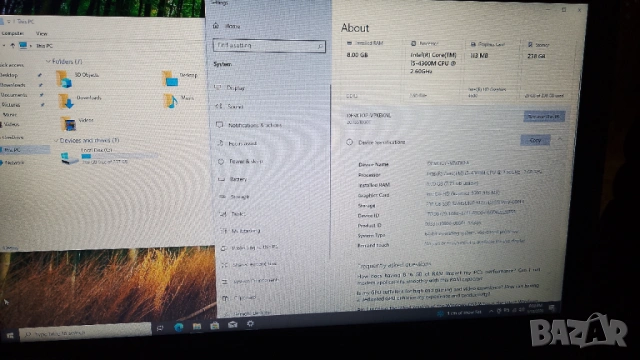
Task: Click the System Type label row
Action: 371,235
